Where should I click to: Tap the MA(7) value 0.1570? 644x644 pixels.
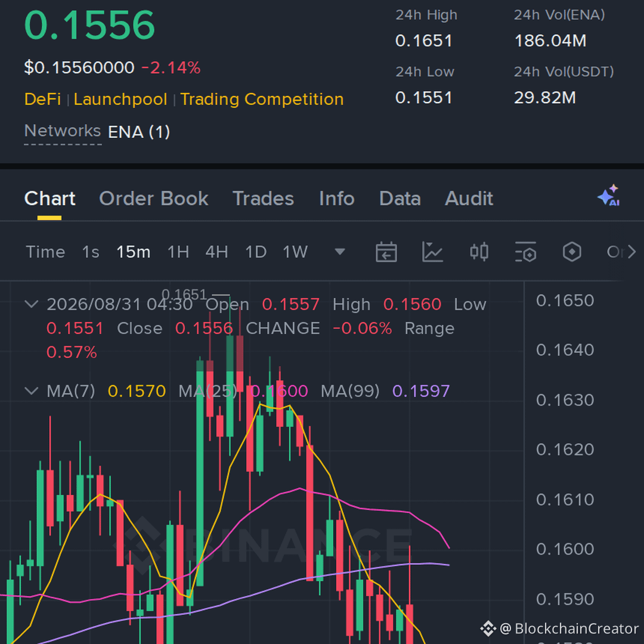pyautogui.click(x=137, y=391)
